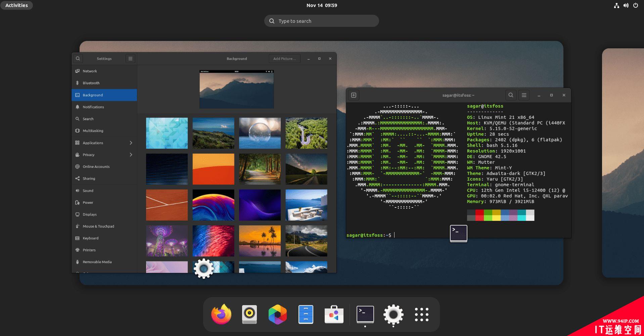Select the coastal hills wallpaper
The width and height of the screenshot is (644, 336).
[214, 133]
